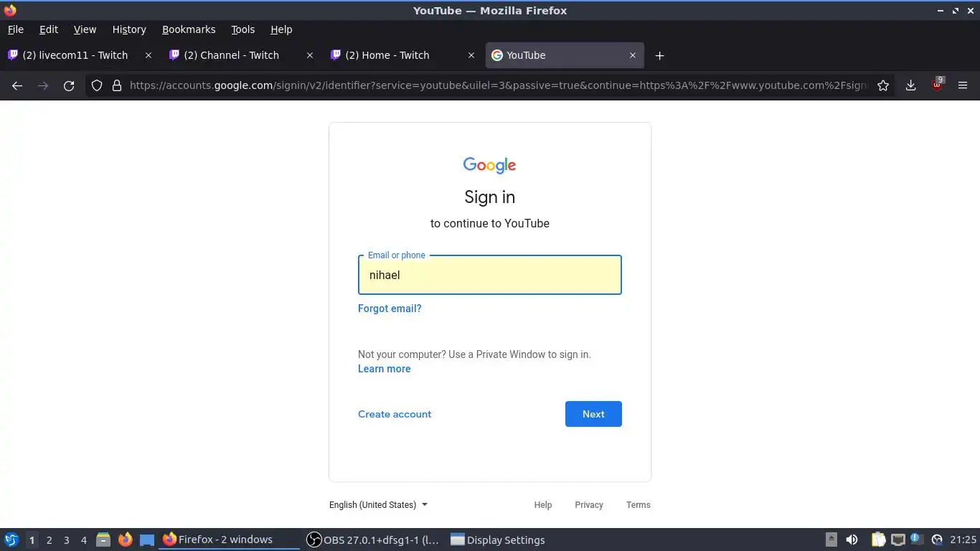Open the Firefox downloads panel

[910, 85]
